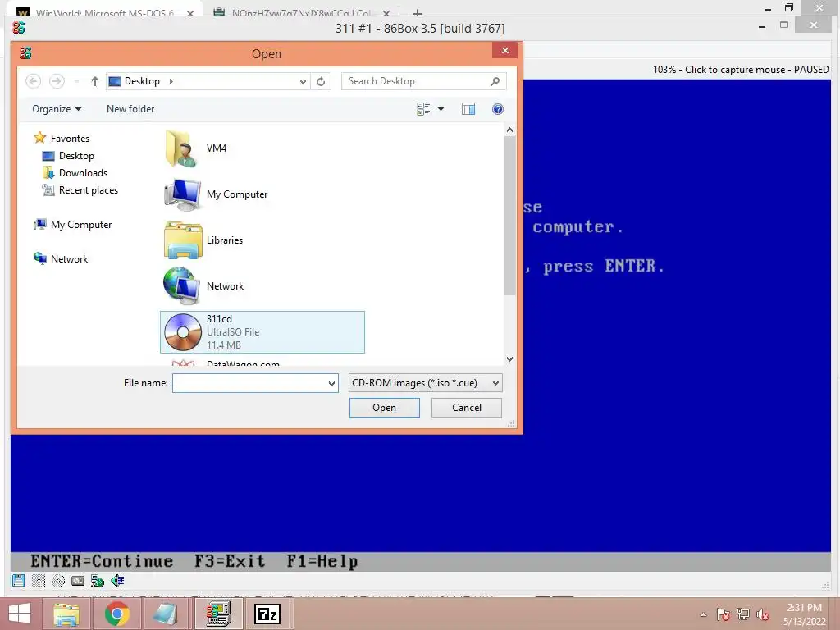Switch to 86Box in the taskbar
The image size is (840, 630).
click(219, 614)
